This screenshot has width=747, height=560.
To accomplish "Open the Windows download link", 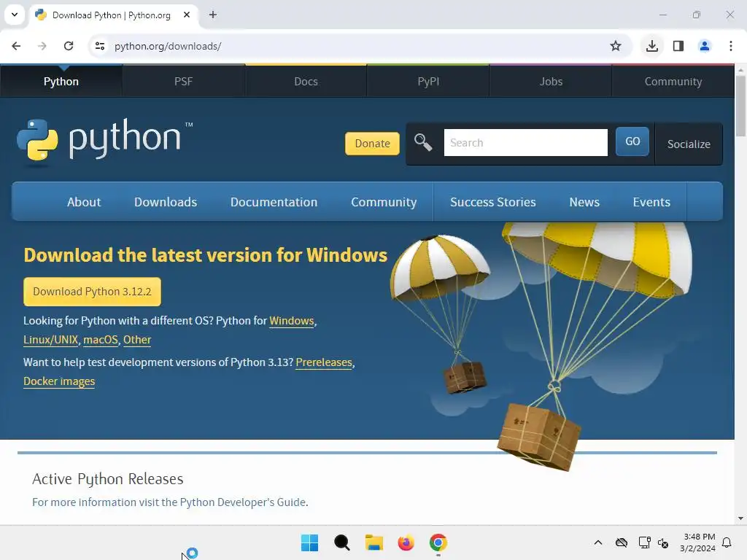I will point(292,321).
